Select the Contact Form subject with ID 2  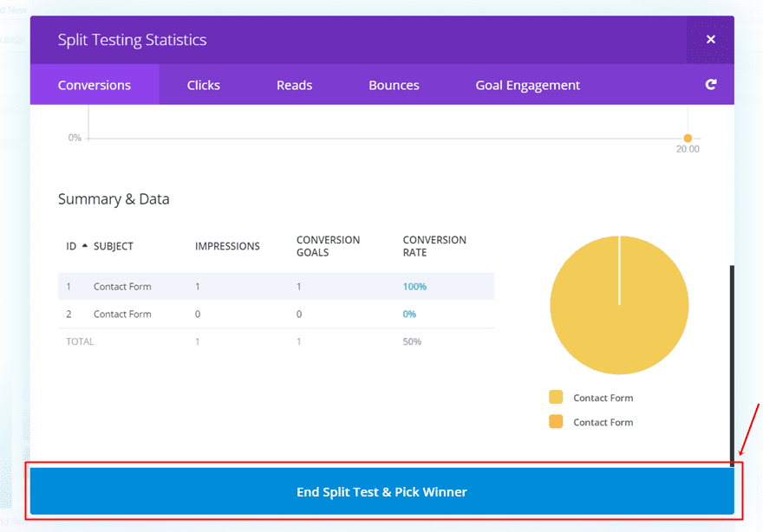(122, 315)
